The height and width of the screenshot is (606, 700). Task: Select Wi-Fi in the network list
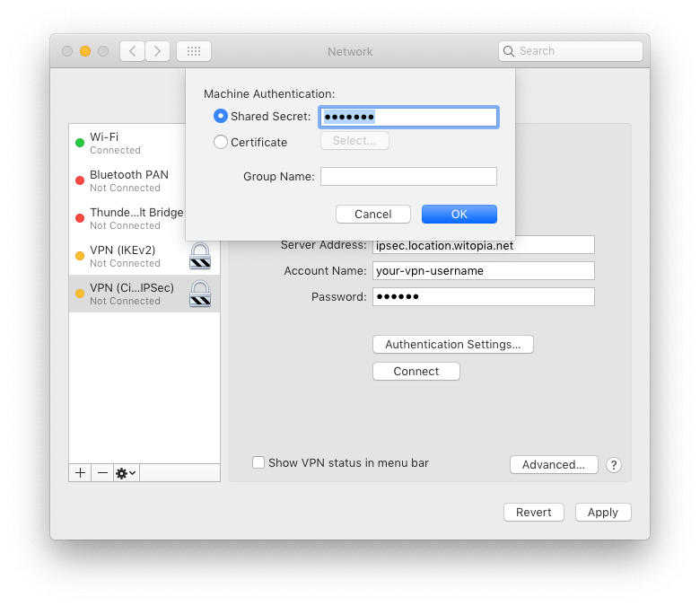point(126,143)
